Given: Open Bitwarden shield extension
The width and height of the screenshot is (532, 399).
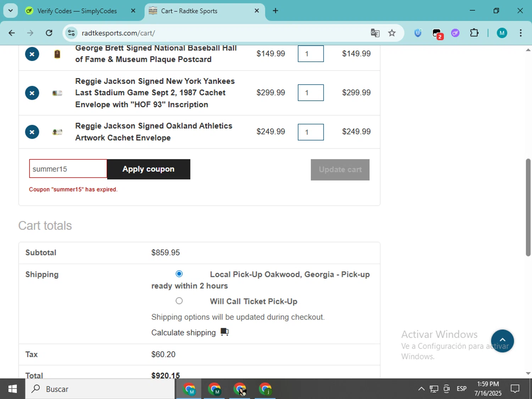Looking at the screenshot, I should click(418, 33).
